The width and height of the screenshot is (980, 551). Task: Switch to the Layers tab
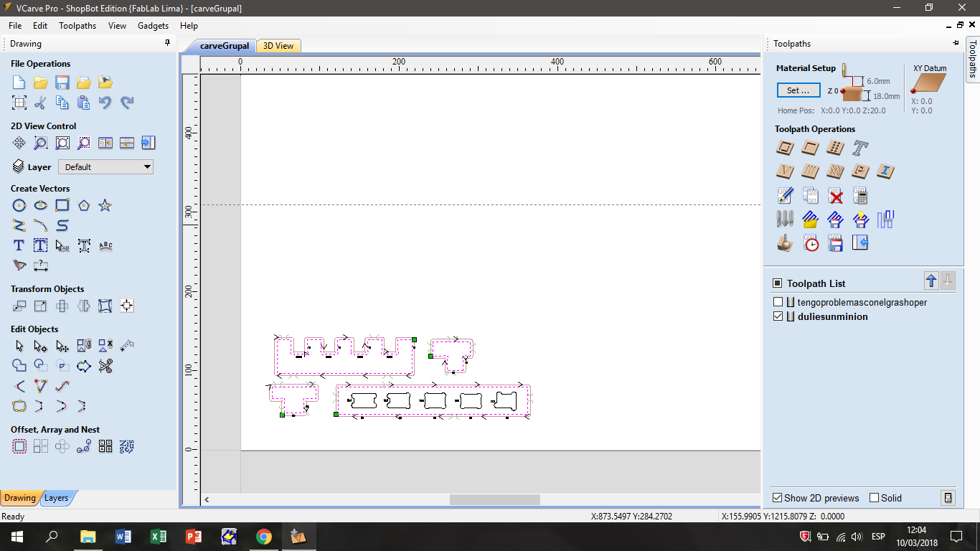(57, 498)
